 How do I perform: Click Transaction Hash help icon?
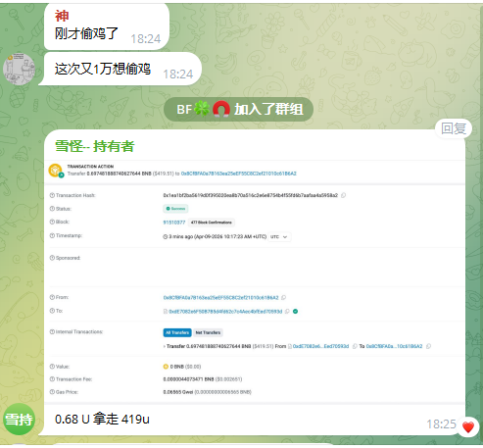(52, 195)
